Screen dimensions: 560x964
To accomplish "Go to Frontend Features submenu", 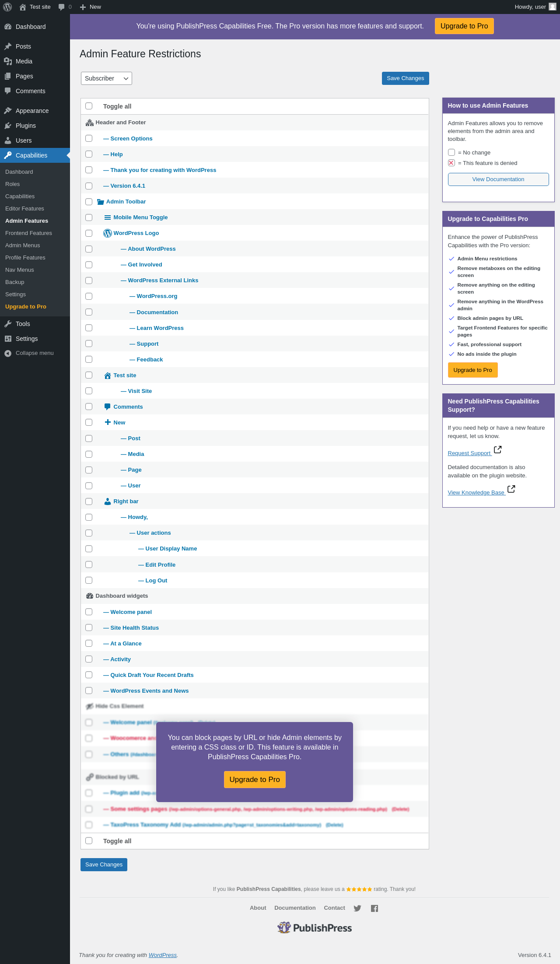I will pos(28,233).
